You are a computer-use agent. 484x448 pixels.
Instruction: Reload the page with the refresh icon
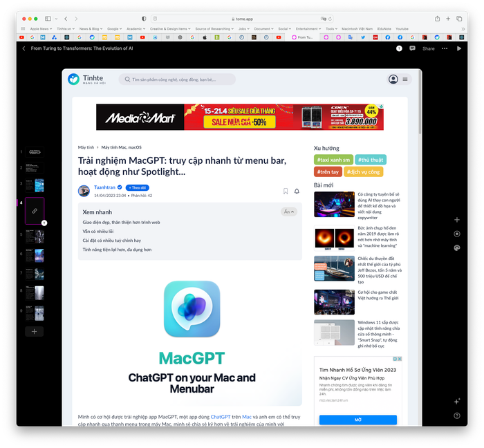point(330,19)
